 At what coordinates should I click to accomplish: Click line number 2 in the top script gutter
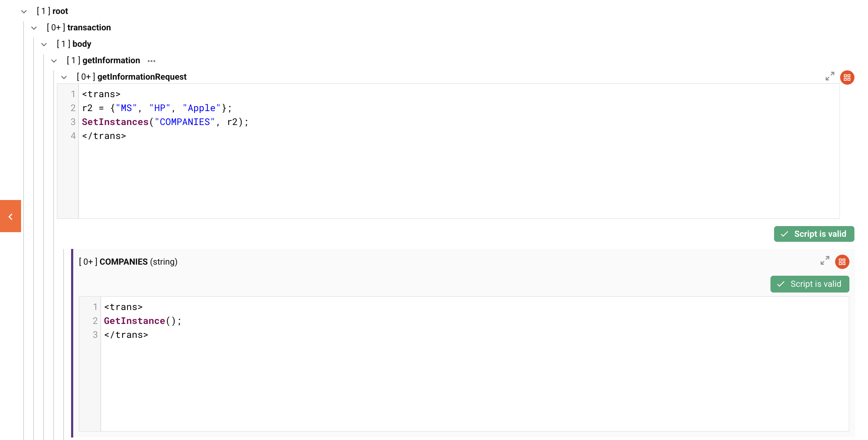coord(73,108)
